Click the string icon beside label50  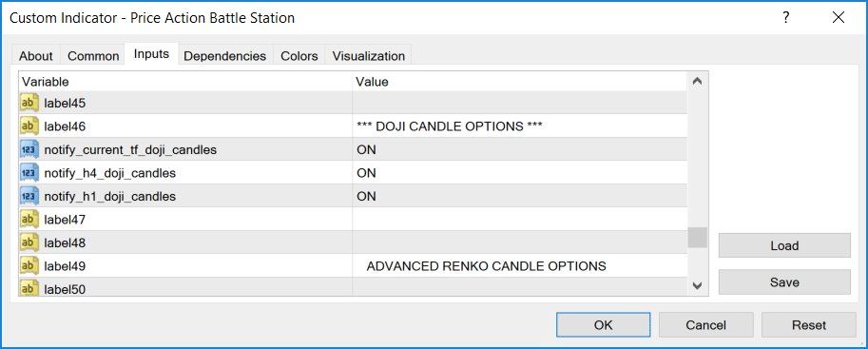[29, 288]
